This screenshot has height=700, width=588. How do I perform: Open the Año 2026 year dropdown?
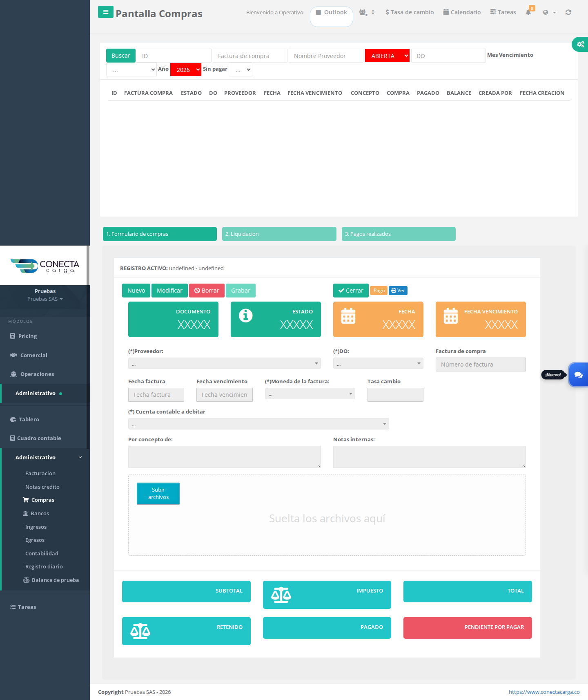(186, 69)
